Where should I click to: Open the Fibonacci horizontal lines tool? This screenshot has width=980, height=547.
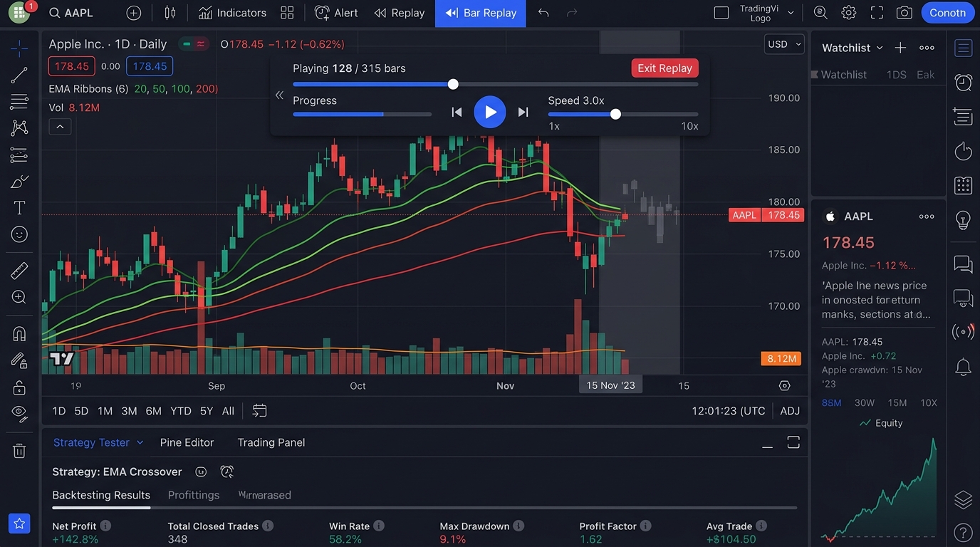[19, 102]
